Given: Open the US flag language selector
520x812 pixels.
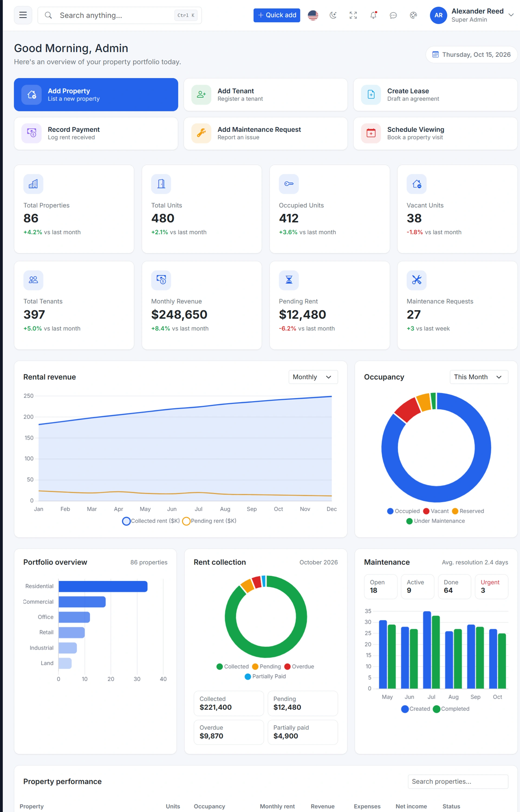Looking at the screenshot, I should click(x=313, y=15).
